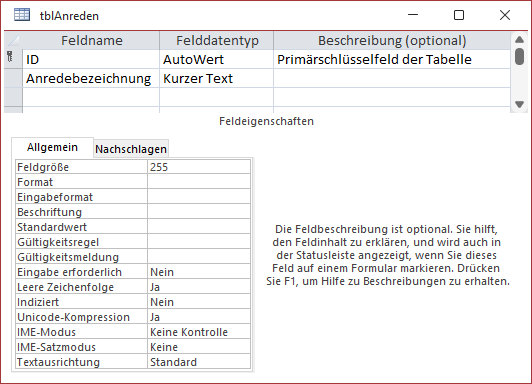Click the Feldgröße value 255

coord(199,167)
